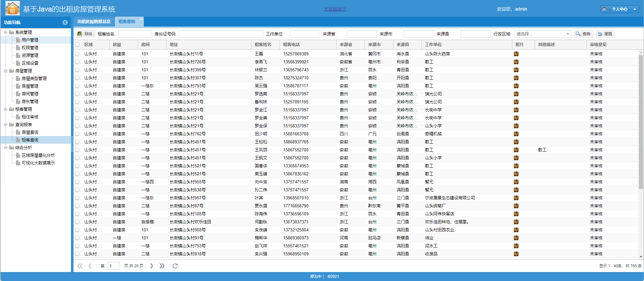Collapse the 系统管理 tree node

click(x=5, y=32)
